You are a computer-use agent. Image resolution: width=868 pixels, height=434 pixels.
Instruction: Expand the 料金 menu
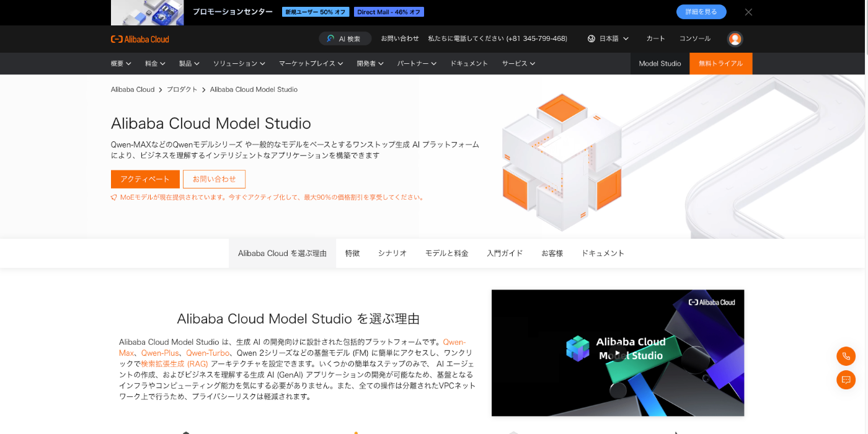click(x=155, y=63)
